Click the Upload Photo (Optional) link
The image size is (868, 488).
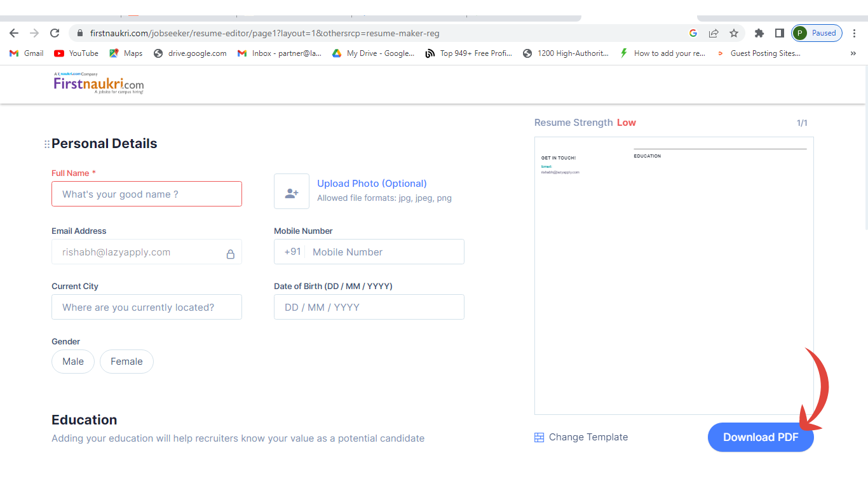click(x=372, y=184)
